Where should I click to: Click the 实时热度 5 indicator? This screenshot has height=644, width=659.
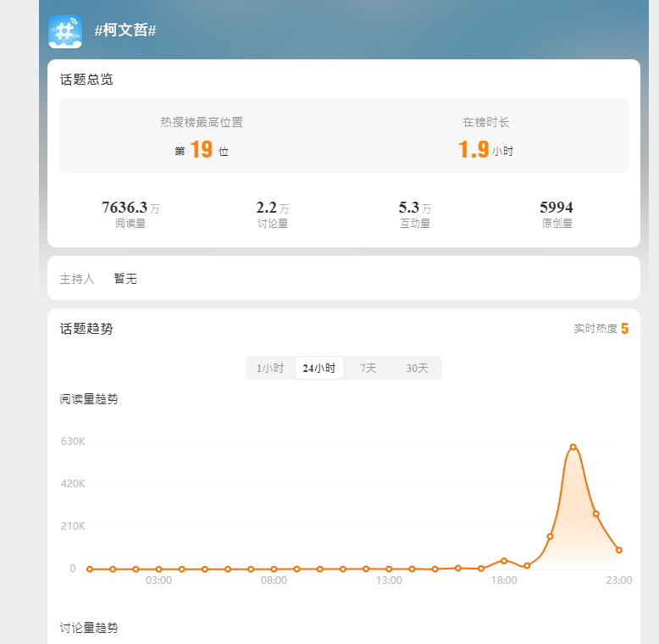(601, 328)
